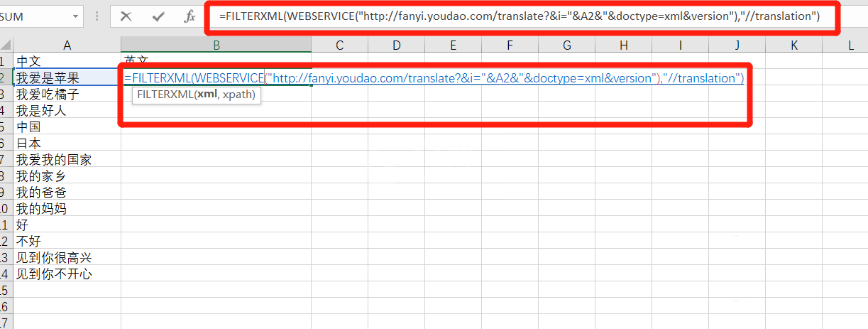The width and height of the screenshot is (868, 329).
Task: Select row 5 header
Action: pyautogui.click(x=6, y=126)
